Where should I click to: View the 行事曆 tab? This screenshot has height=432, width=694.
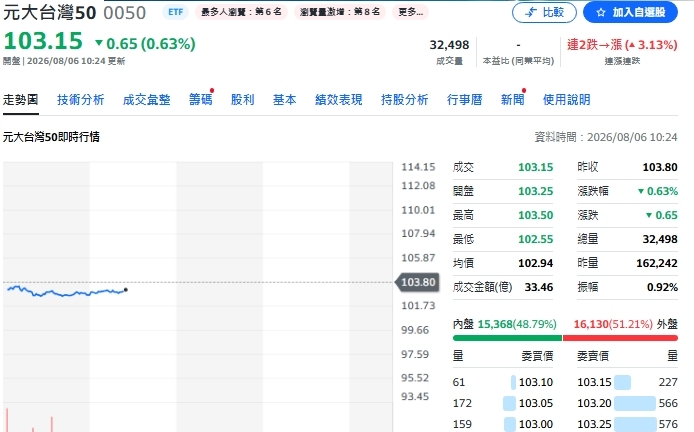(x=464, y=100)
